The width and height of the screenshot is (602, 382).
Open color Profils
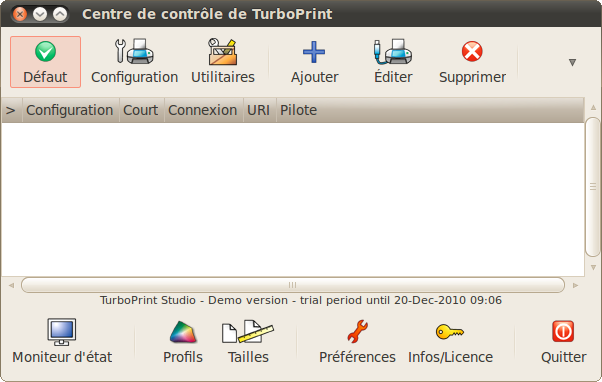pyautogui.click(x=183, y=342)
